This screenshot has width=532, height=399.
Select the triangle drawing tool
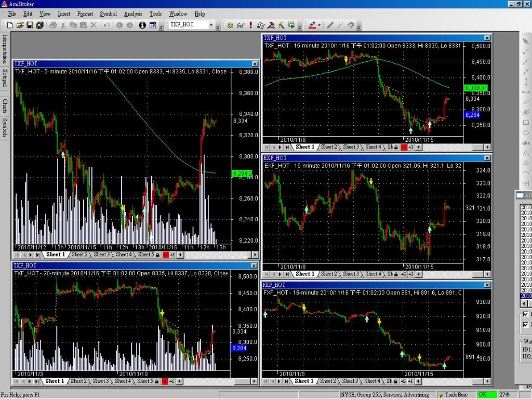[526, 153]
